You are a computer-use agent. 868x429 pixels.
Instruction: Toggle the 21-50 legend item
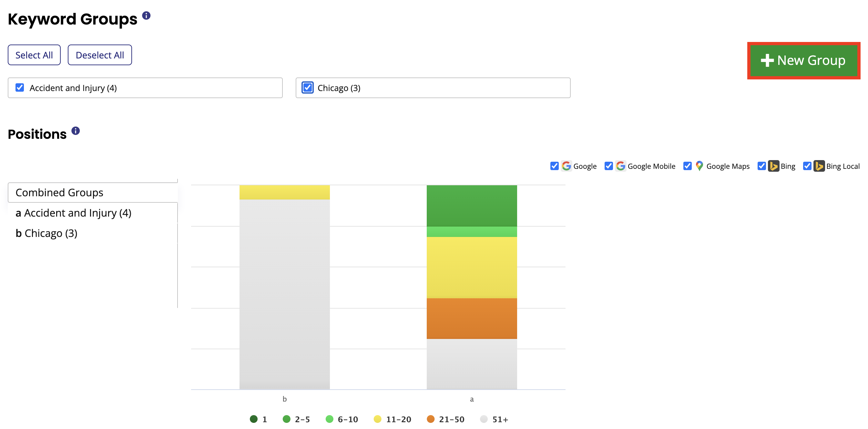tap(445, 419)
